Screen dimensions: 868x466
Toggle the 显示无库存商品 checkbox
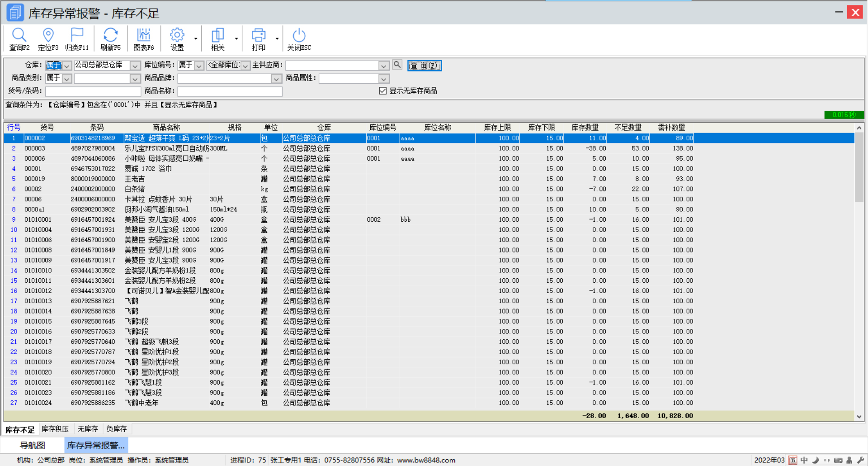[383, 91]
